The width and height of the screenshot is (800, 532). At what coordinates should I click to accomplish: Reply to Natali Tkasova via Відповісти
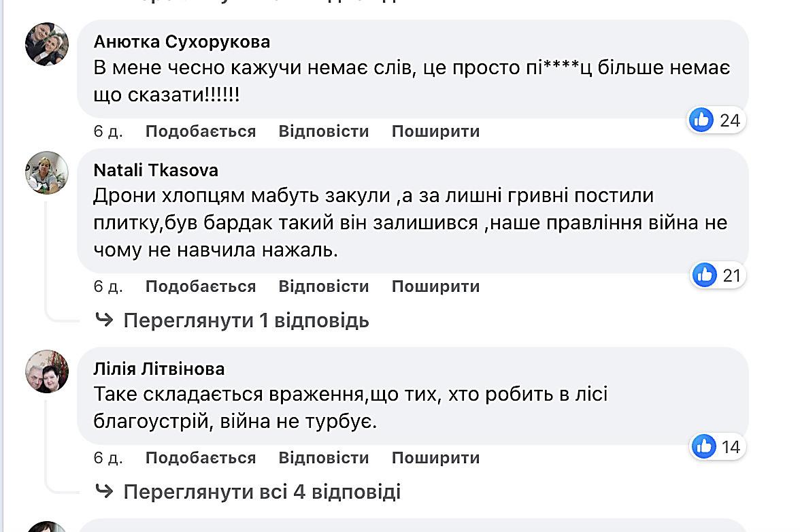324,286
